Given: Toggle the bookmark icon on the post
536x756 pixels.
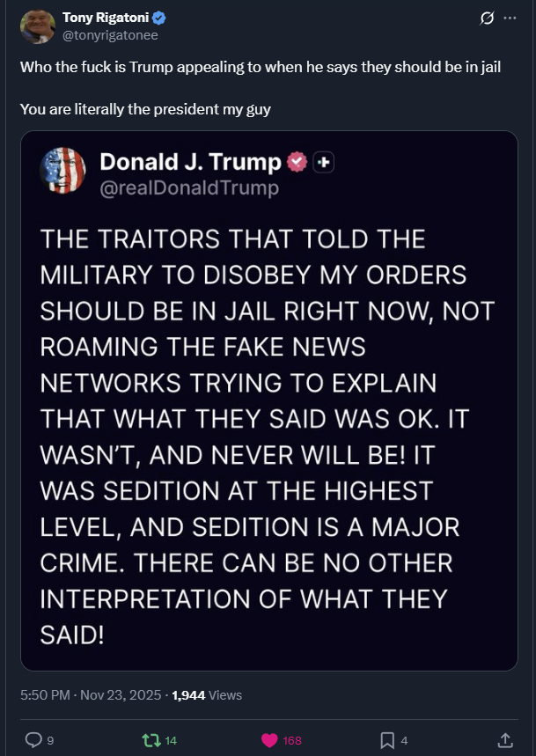Looking at the screenshot, I should coord(386,740).
